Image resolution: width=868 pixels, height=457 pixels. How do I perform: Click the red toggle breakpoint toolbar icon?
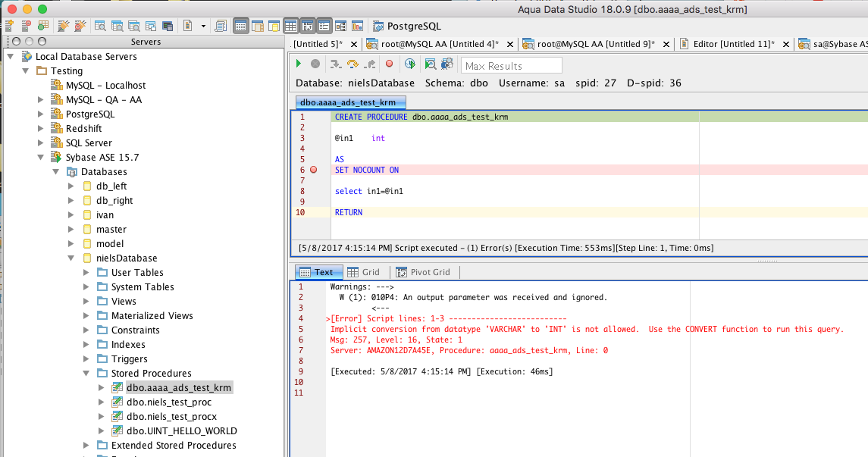pos(390,64)
